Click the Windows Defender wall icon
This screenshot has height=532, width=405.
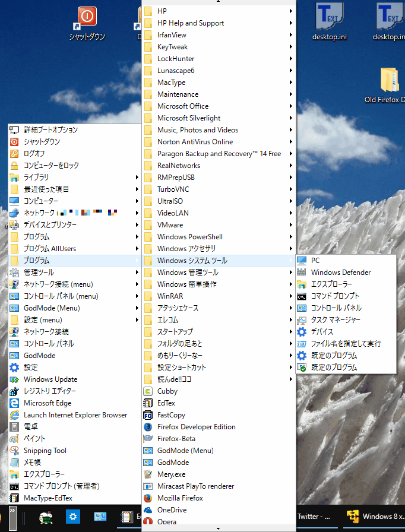[302, 273]
